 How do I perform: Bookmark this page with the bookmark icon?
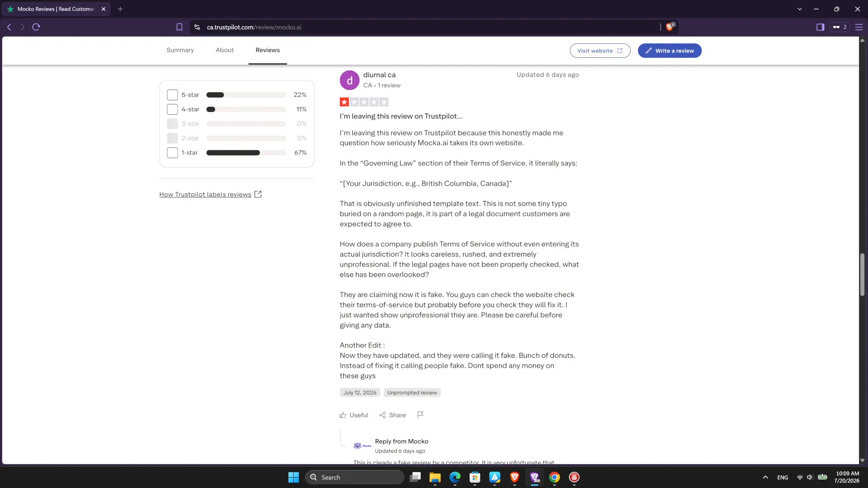pyautogui.click(x=179, y=27)
